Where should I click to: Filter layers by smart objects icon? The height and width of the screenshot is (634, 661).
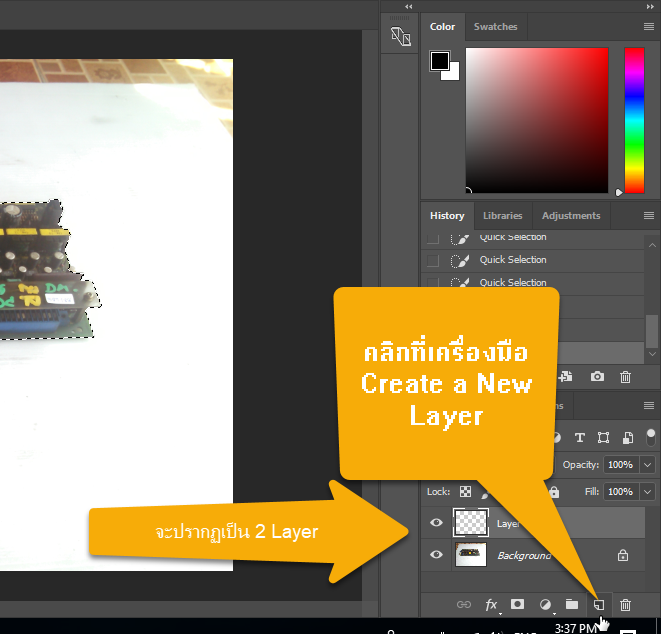click(628, 438)
